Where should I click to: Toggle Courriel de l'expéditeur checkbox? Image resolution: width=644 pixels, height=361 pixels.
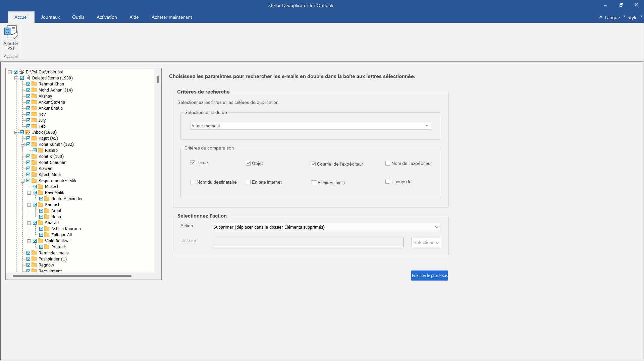(313, 164)
